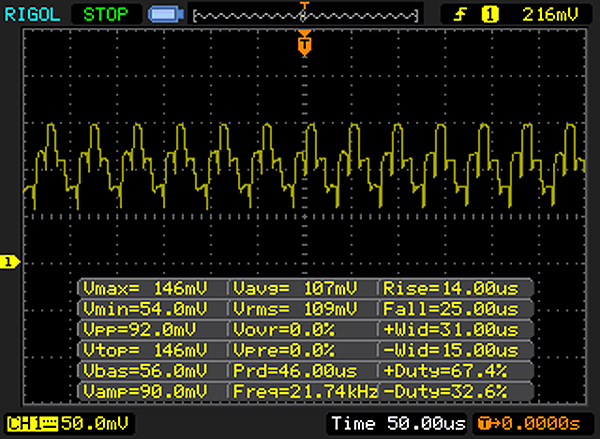The height and width of the screenshot is (439, 600).
Task: Select the orange trigger position marker above grid
Action: [305, 44]
